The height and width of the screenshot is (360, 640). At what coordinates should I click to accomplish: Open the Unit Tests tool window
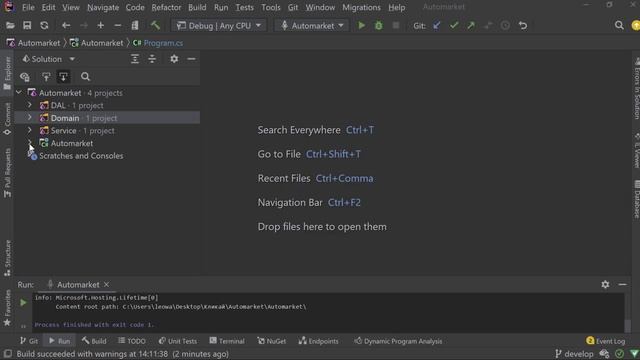click(x=178, y=341)
